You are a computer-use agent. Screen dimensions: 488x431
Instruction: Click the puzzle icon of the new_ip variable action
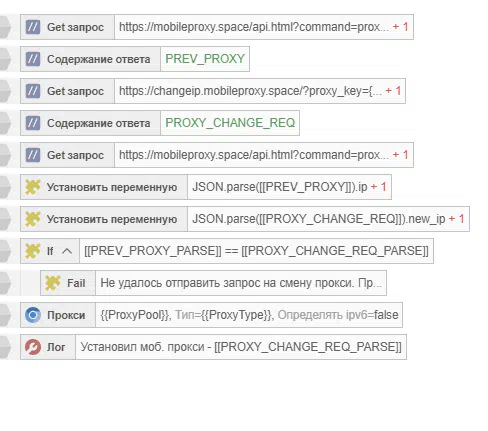pos(33,219)
